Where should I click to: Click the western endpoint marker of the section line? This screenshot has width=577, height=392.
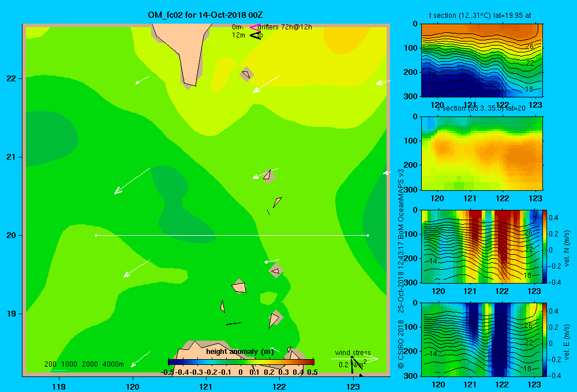[96, 235]
